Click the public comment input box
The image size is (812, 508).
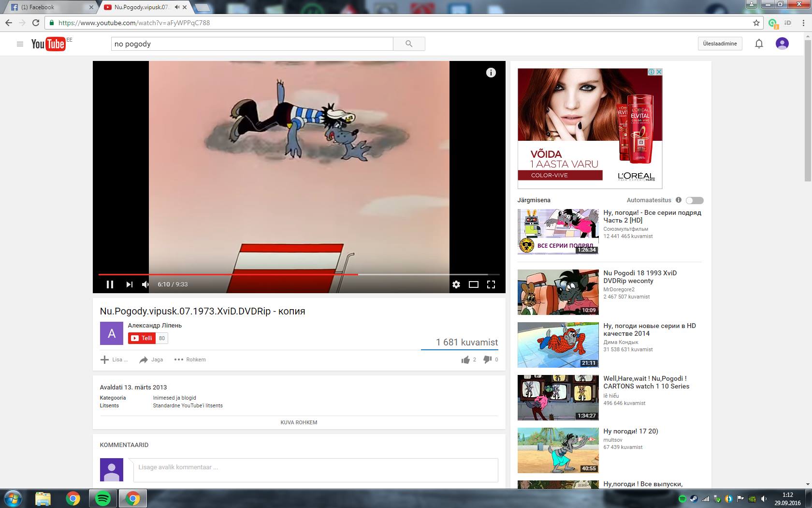316,470
